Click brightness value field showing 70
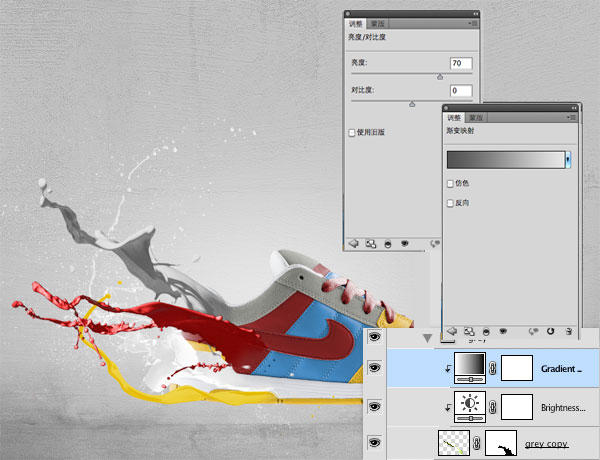Image resolution: width=600 pixels, height=460 pixels. [461, 63]
